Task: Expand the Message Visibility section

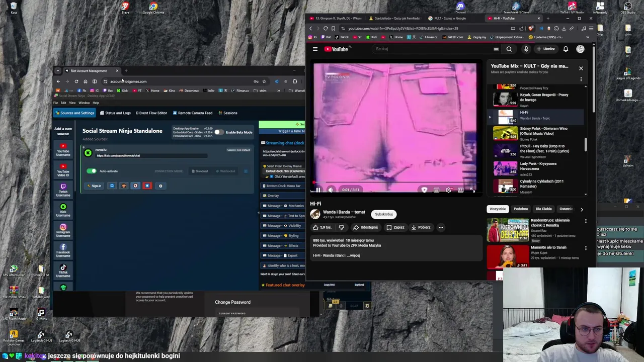Action: coord(283,226)
